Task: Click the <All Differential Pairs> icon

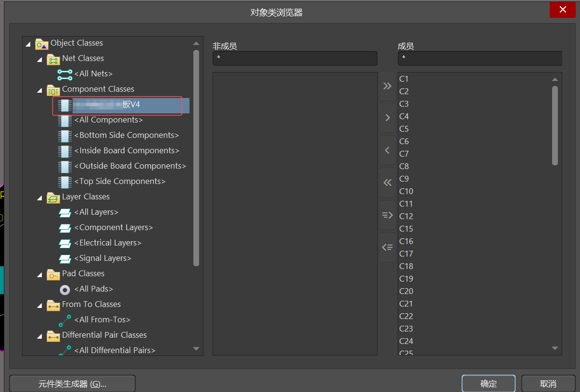Action: (x=64, y=350)
